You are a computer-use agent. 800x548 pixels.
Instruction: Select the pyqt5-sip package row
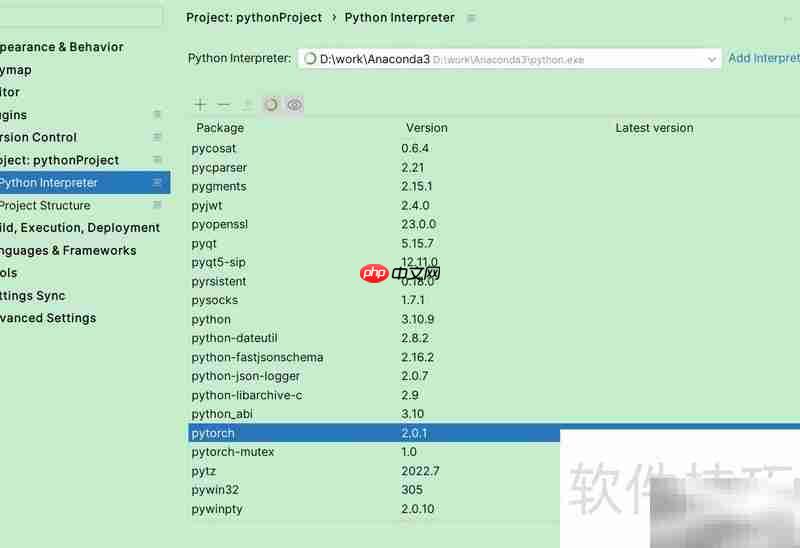494,262
